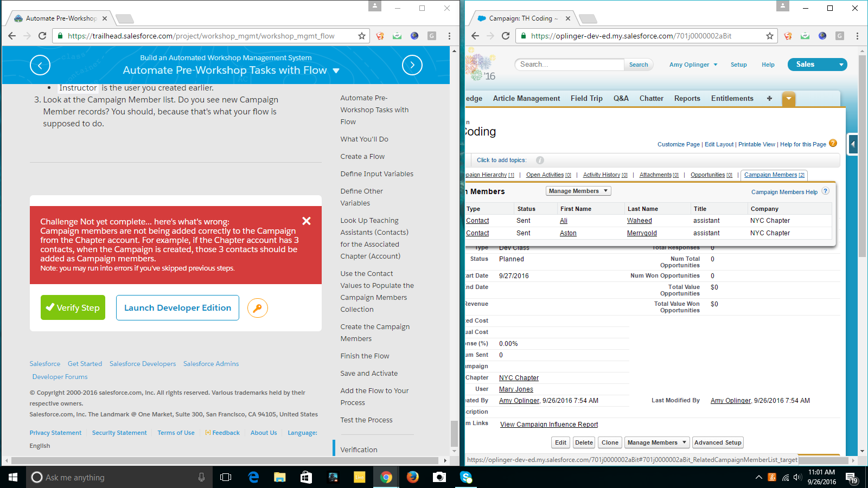Open Test the Process sidebar step
This screenshot has height=488, width=868.
pyautogui.click(x=366, y=420)
